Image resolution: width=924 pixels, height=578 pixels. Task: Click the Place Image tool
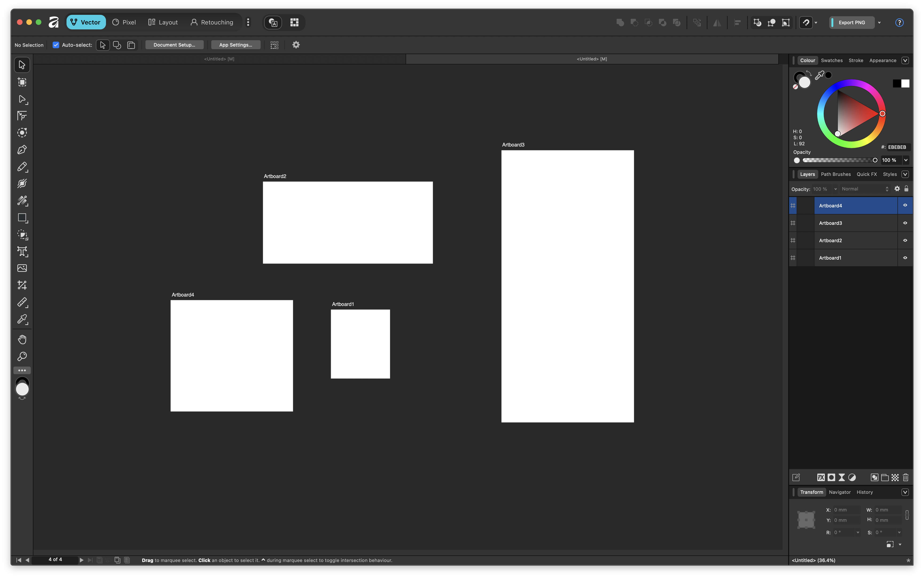(x=22, y=268)
